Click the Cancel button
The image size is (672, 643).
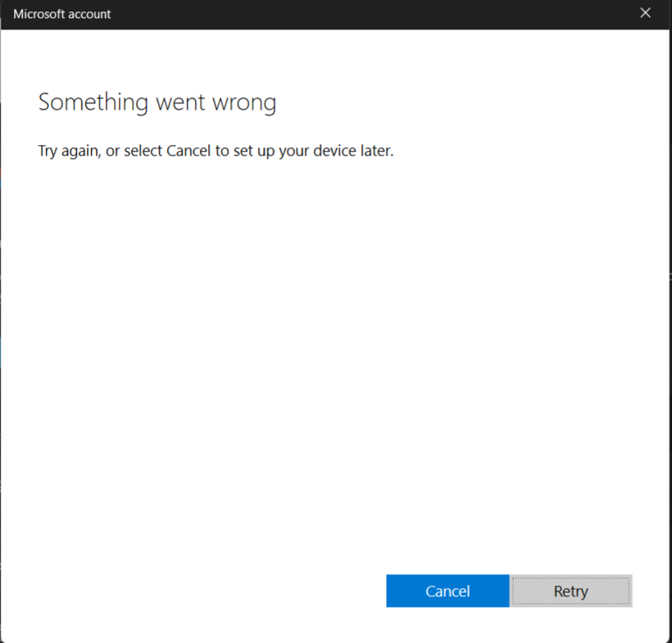[447, 591]
